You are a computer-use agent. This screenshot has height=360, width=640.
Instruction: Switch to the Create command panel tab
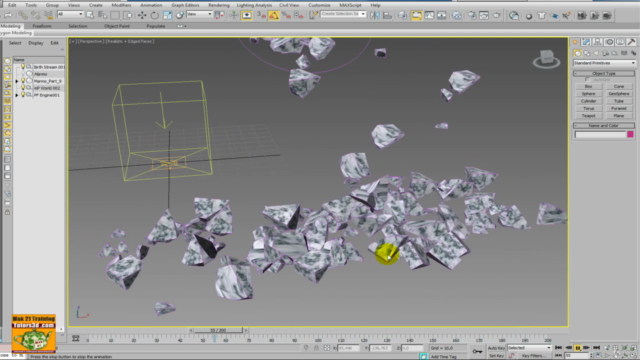(575, 42)
